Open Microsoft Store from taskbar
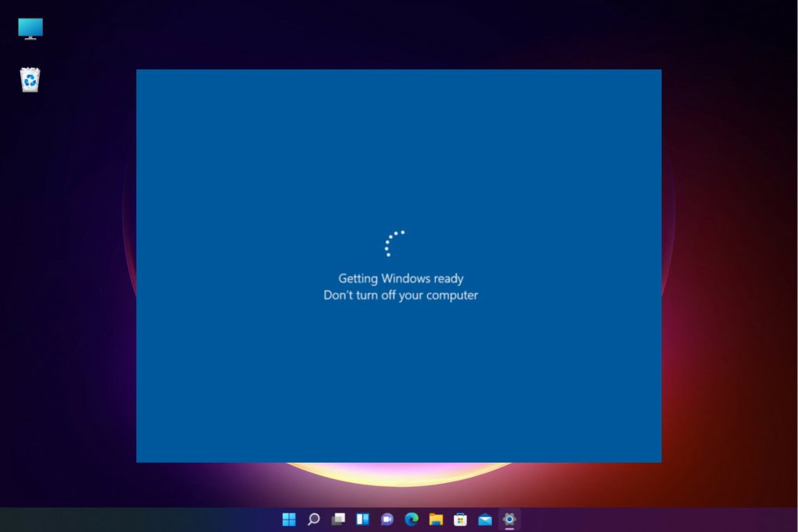The image size is (798, 532). pos(460,519)
